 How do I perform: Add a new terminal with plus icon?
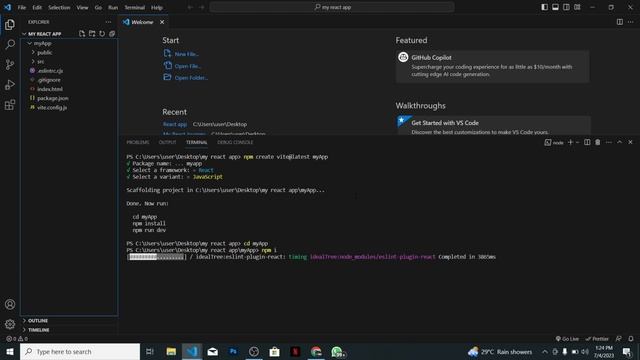(570, 142)
